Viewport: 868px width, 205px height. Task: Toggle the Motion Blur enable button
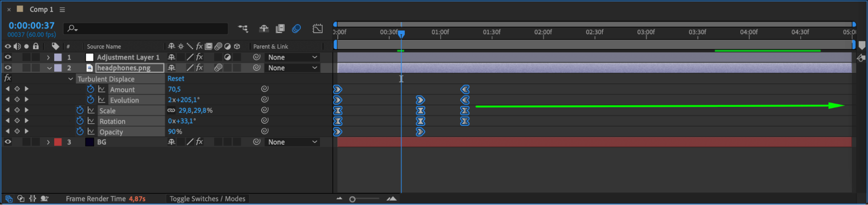coord(297,29)
